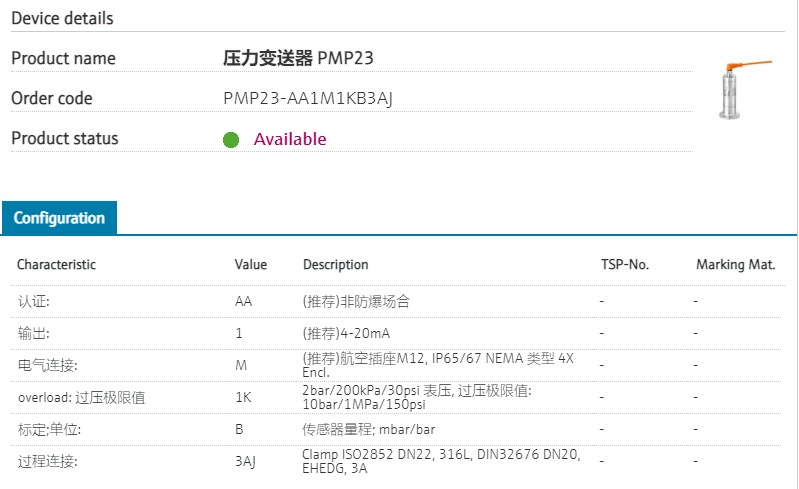The height and width of the screenshot is (489, 799).
Task: Click the Description column header
Action: coord(335,265)
